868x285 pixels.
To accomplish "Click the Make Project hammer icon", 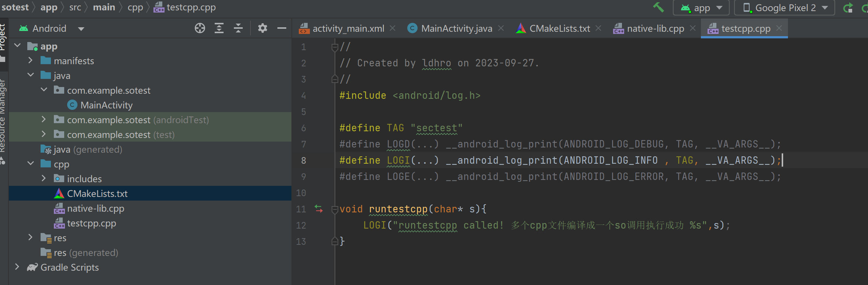I will tap(658, 7).
